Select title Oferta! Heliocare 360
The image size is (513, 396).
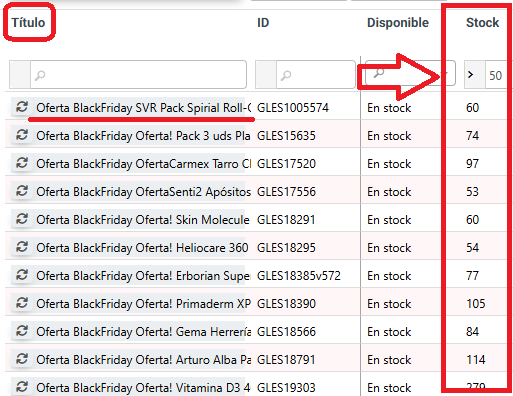(142, 248)
